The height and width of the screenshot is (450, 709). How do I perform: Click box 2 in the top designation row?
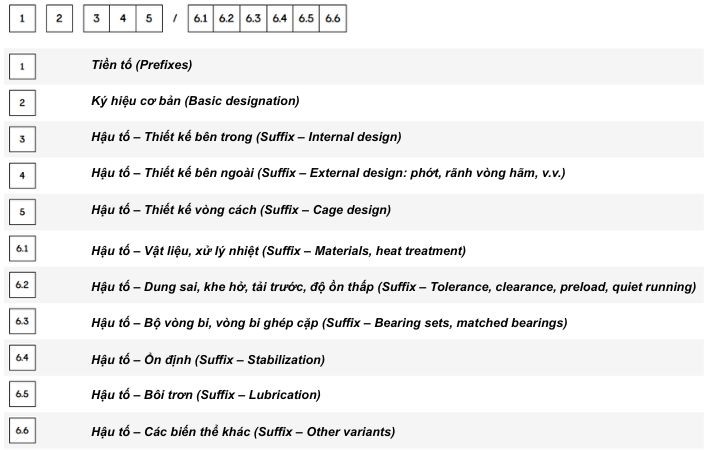[59, 19]
